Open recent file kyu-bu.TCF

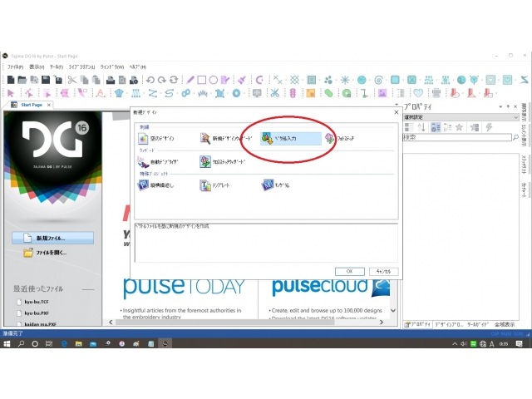33,302
